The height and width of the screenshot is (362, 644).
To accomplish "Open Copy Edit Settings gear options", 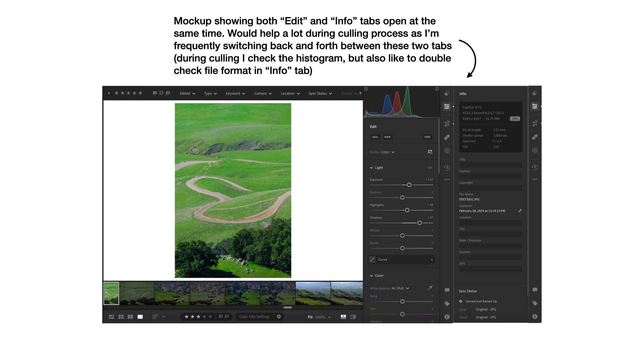I will point(279,316).
